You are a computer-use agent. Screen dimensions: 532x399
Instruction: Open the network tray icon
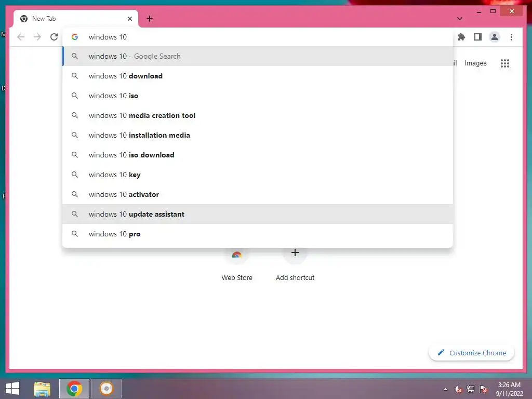pyautogui.click(x=471, y=389)
